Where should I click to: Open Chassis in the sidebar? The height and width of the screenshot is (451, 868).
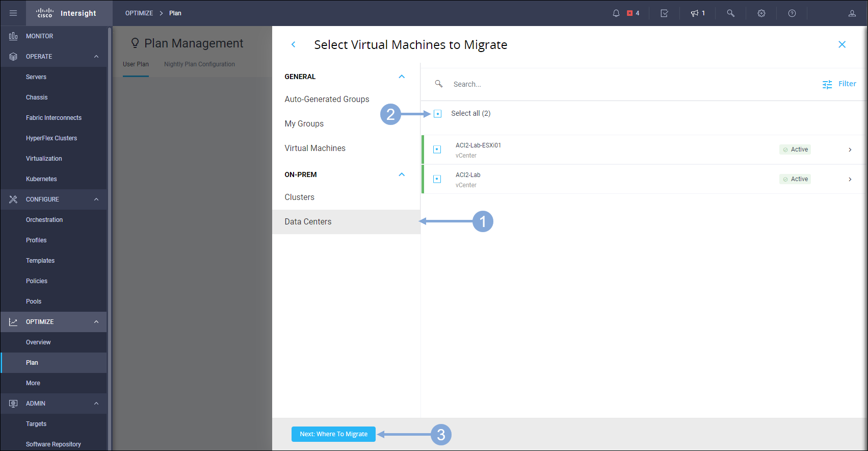(37, 97)
